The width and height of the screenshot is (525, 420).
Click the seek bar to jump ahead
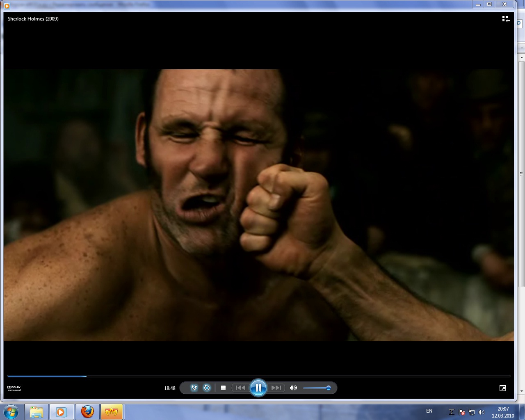click(287, 376)
